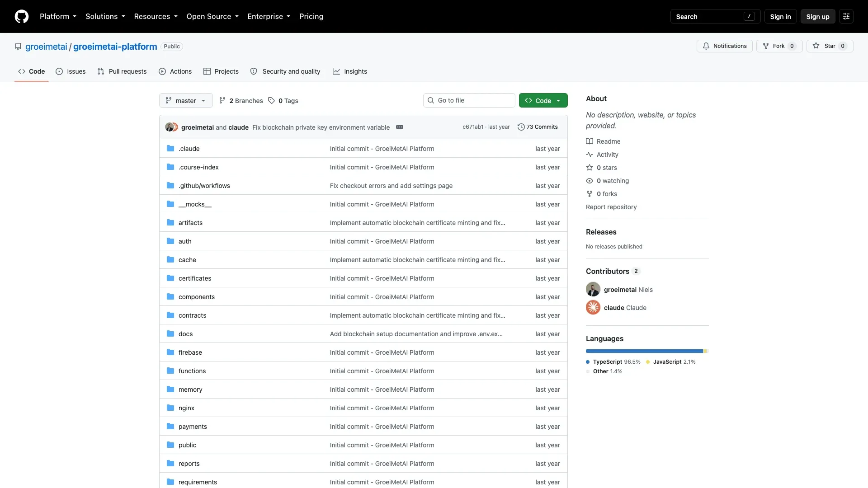868x488 pixels.
Task: Click the folder icon for cache
Action: click(170, 260)
